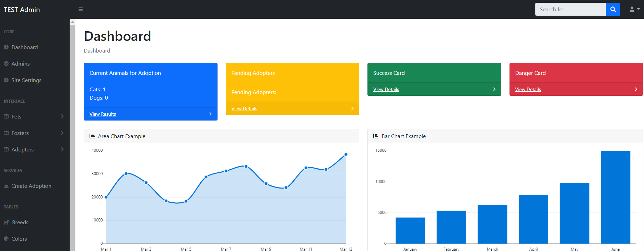Go to Admins in the sidebar

point(20,64)
